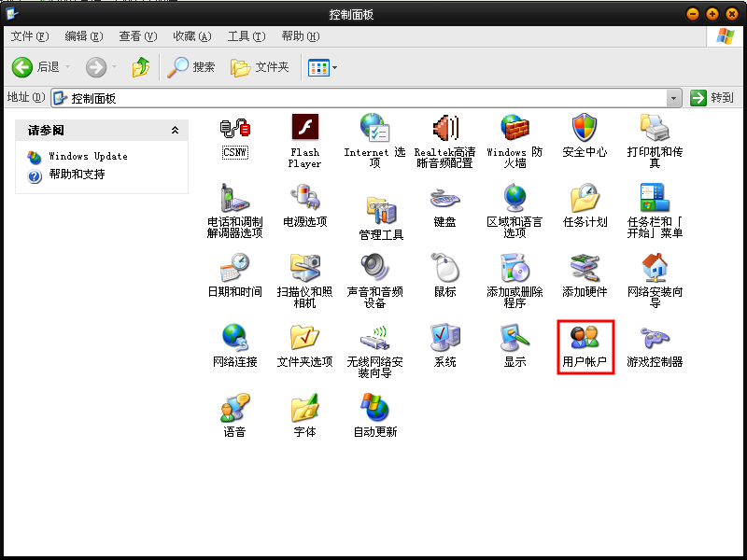
Task: Open the 帮助和支持 link
Action: coord(77,175)
